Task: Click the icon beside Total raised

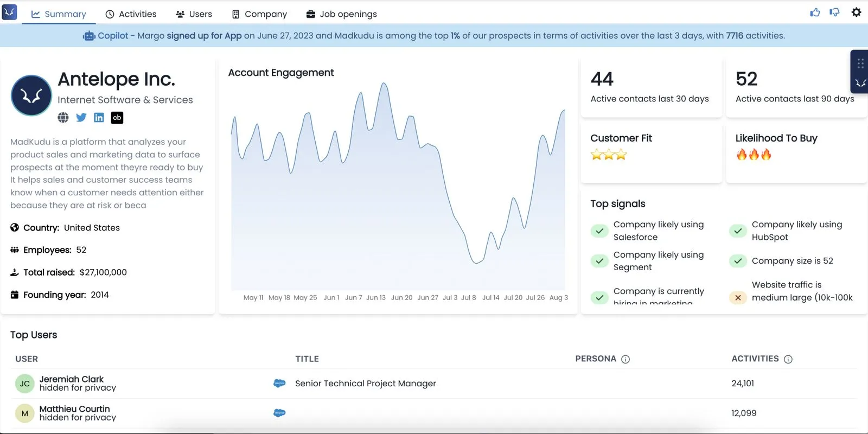Action: (x=15, y=272)
